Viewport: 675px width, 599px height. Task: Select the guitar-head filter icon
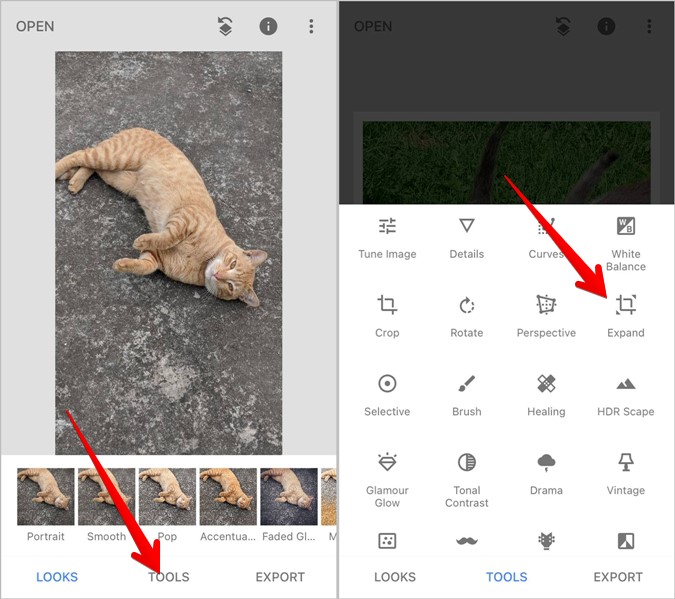tap(546, 541)
